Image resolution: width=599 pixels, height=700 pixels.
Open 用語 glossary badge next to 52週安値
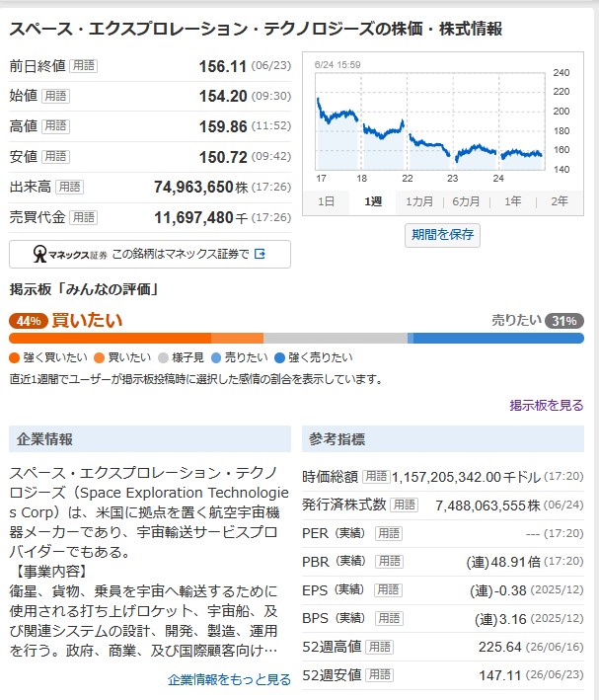379,675
